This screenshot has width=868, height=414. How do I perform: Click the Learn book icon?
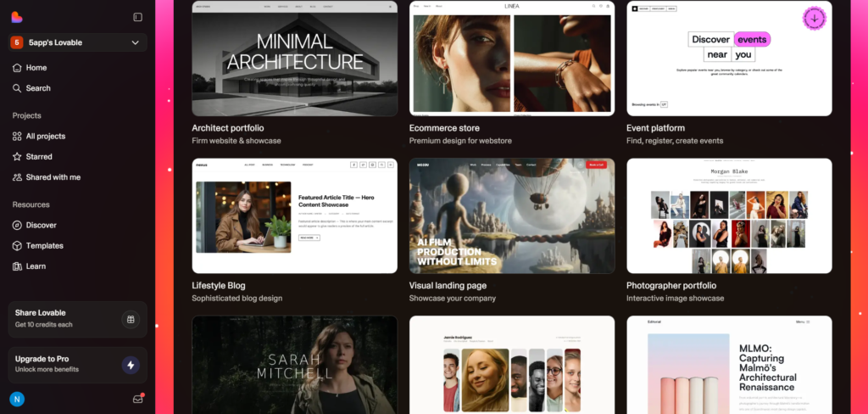coord(17,266)
